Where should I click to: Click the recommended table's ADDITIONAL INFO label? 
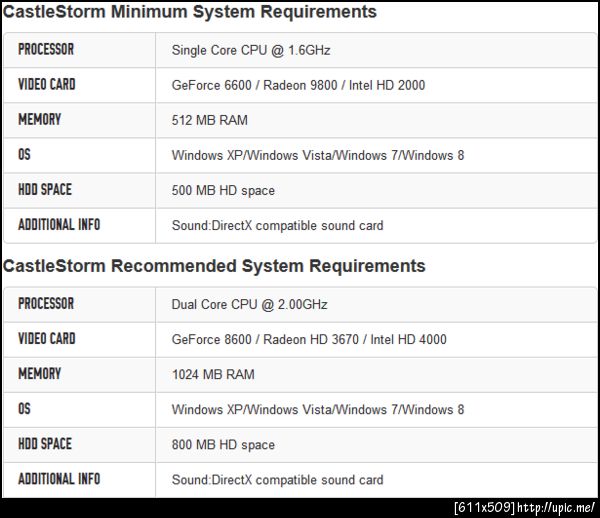(59, 479)
